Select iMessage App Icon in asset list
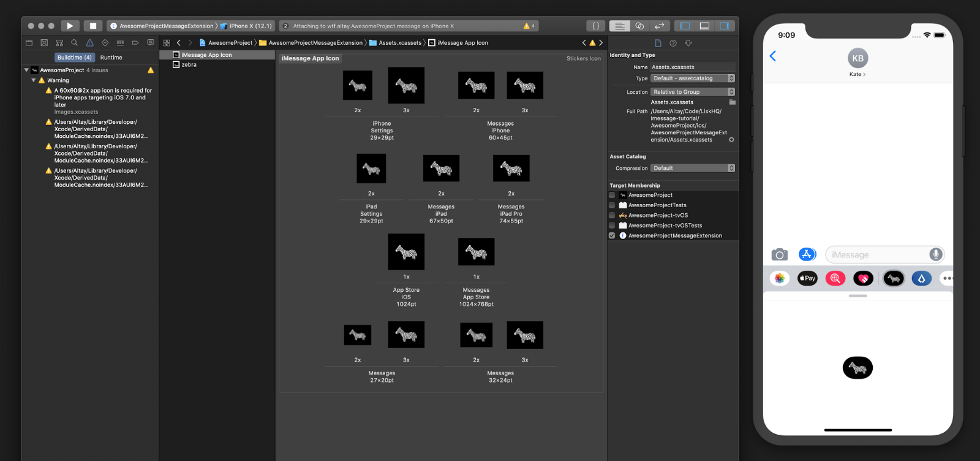980x461 pixels. tap(217, 55)
